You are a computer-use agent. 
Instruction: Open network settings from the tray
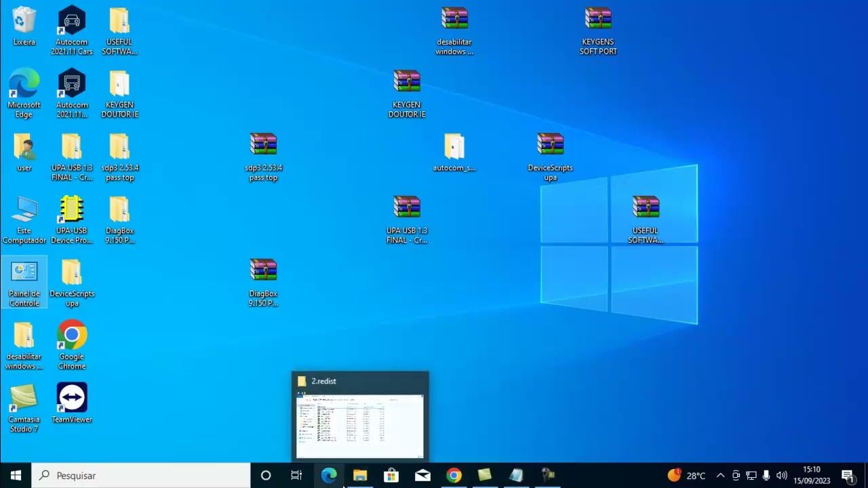tap(751, 475)
